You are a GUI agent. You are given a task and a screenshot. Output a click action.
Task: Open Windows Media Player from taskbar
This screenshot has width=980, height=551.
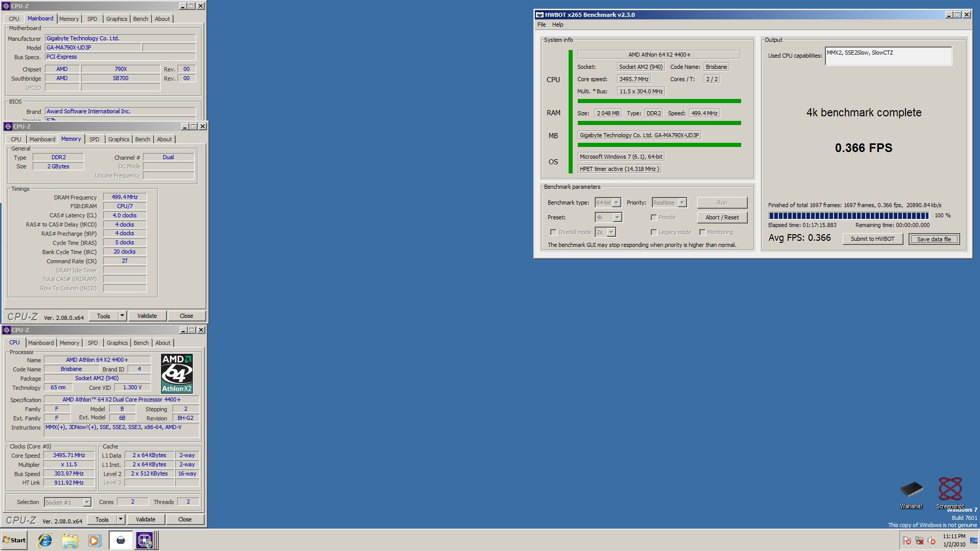[x=94, y=540]
